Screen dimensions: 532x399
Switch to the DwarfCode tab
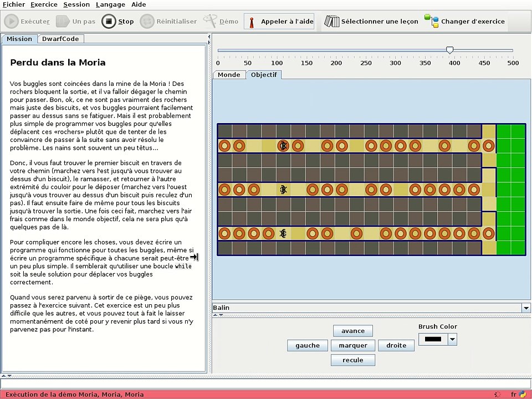pos(60,39)
